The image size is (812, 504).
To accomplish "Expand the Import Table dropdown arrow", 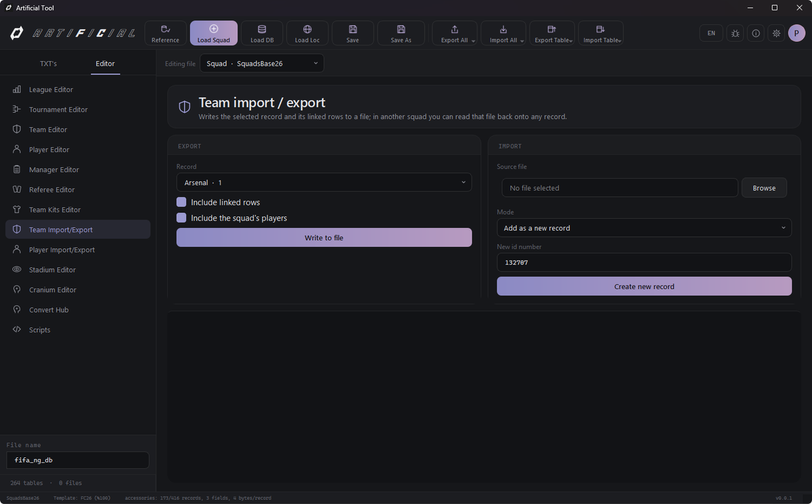I will pos(620,41).
